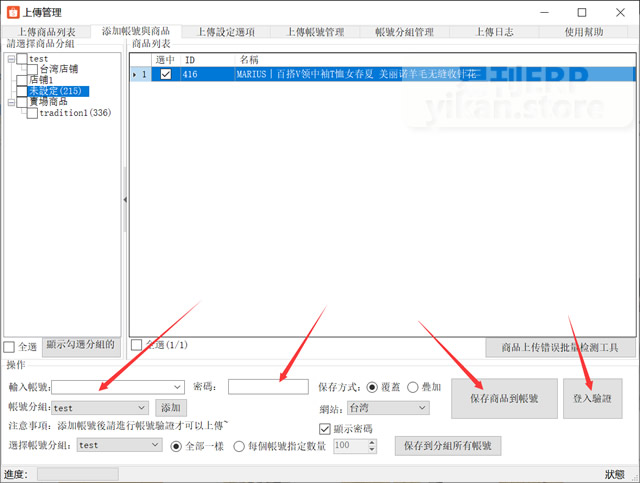Toggle the 未設定(215) group checkbox
This screenshot has width=640, height=483.
coord(22,92)
